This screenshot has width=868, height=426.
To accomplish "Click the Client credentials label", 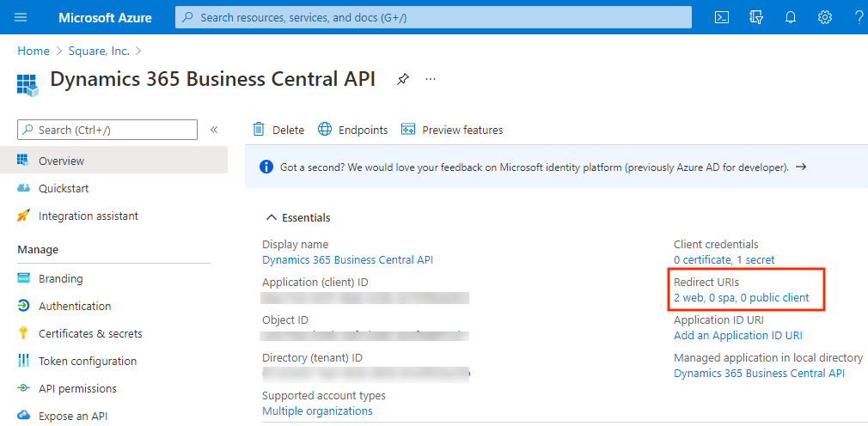I will coord(716,244).
